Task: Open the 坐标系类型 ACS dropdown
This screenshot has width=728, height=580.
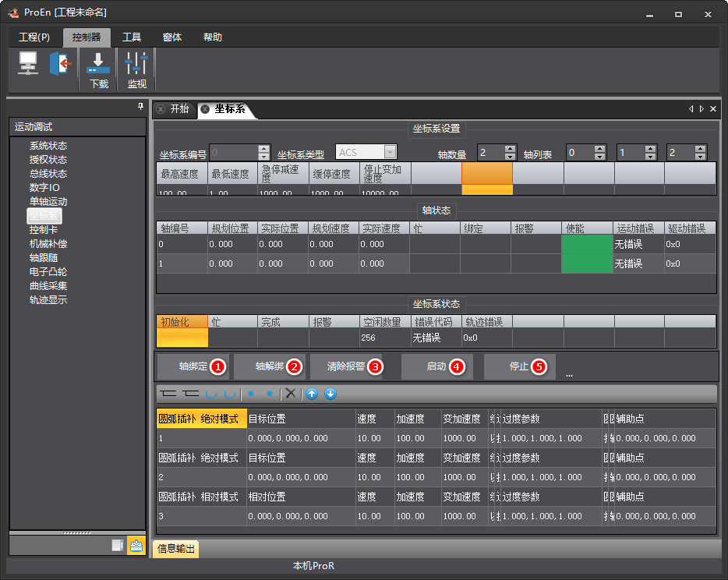Action: tap(390, 152)
